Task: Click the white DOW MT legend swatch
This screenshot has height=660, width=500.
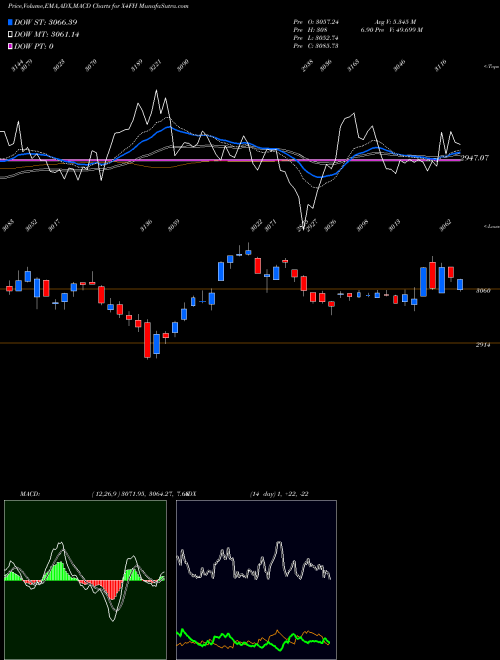Action: coord(10,34)
